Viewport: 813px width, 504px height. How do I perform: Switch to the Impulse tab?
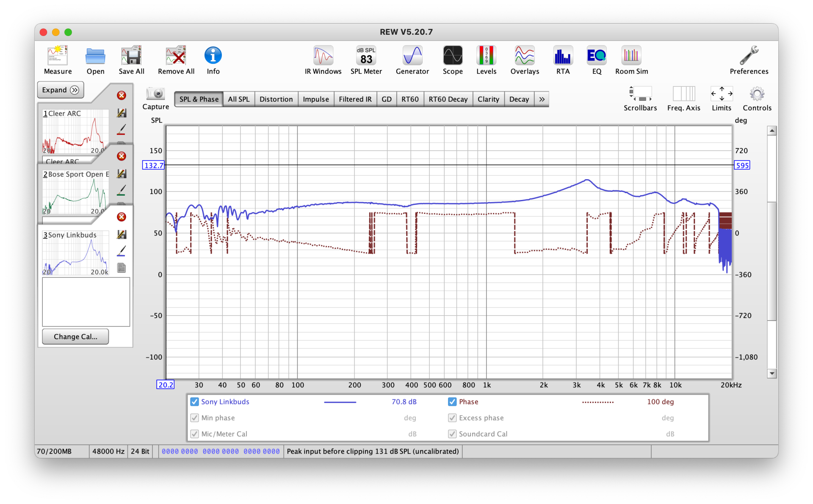(316, 99)
